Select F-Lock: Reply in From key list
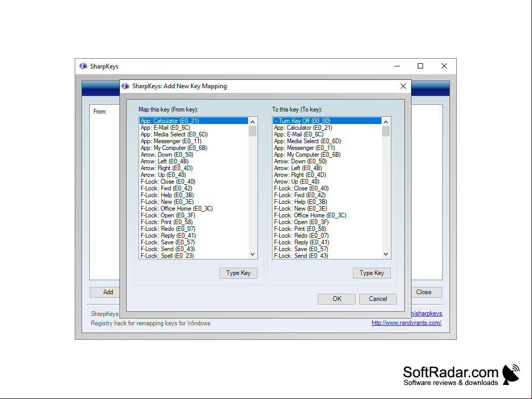This screenshot has height=399, width=532. click(194, 236)
